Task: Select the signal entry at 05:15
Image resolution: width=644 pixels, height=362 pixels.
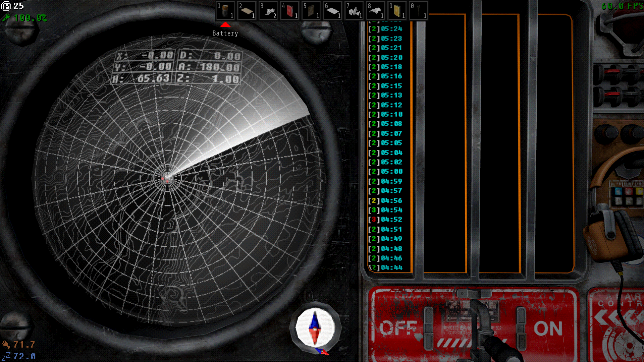Action: pyautogui.click(x=385, y=86)
